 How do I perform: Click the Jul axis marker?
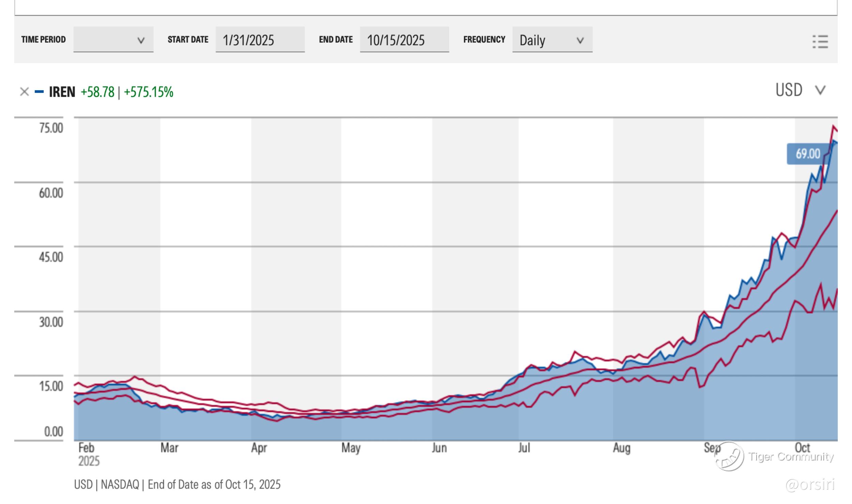click(x=524, y=448)
